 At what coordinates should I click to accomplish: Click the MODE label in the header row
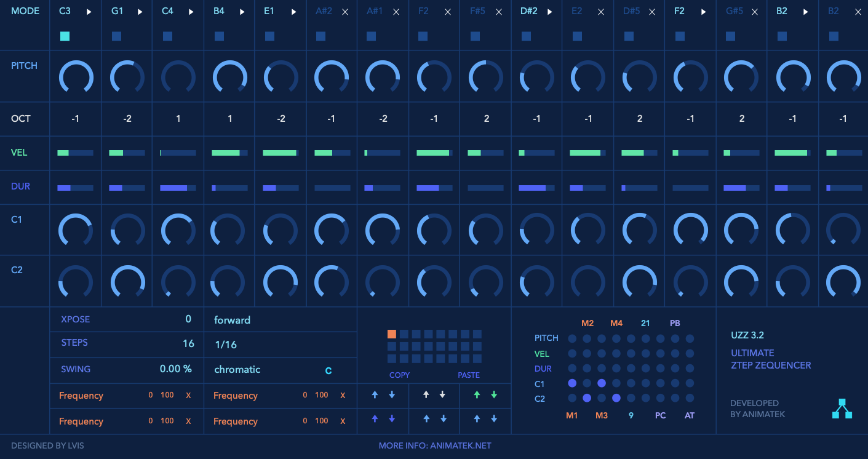click(25, 11)
